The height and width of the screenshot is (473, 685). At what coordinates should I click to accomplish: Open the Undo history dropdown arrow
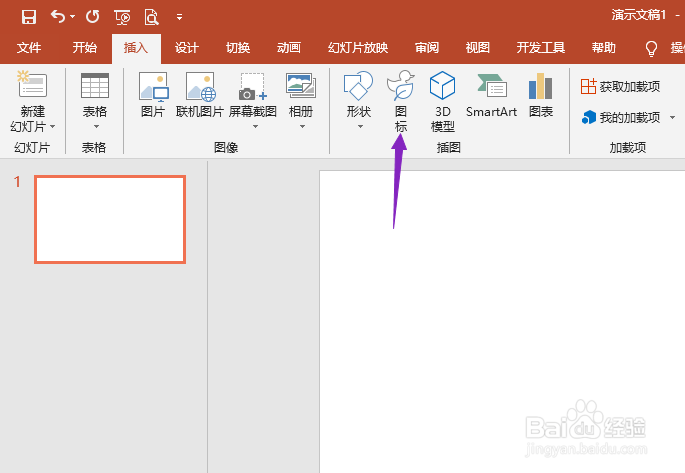[73, 17]
